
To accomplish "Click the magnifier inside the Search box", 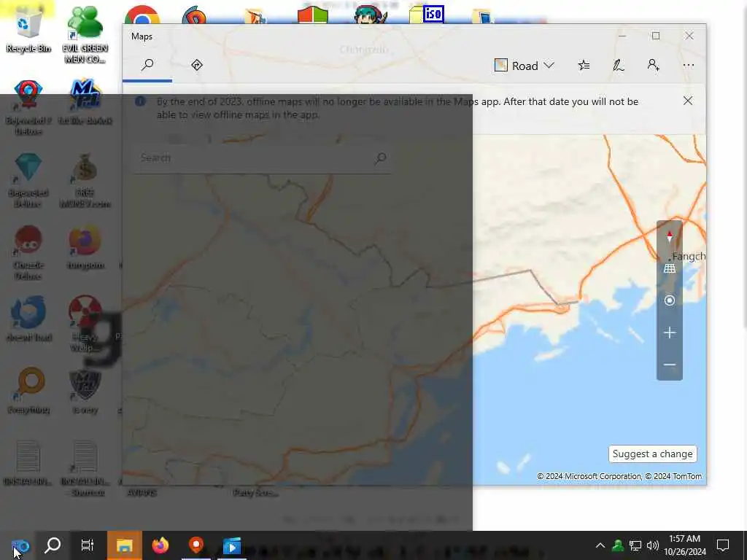I will 380,158.
